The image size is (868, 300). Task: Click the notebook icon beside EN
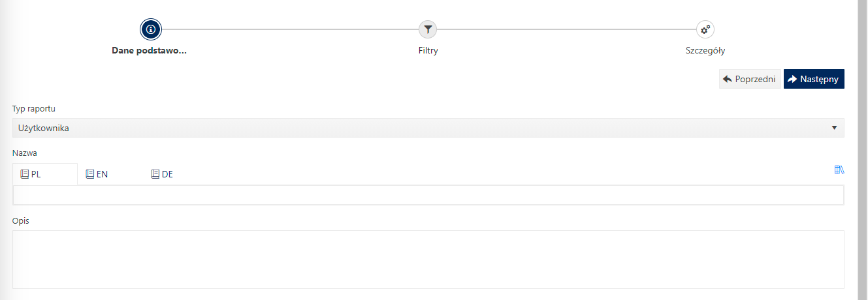coord(90,174)
